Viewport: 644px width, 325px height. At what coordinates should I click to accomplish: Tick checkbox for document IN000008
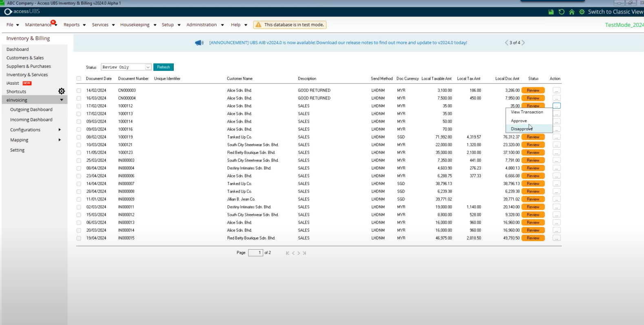(x=79, y=191)
